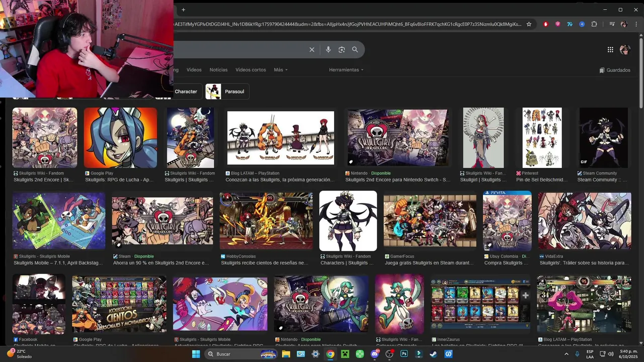Image resolution: width=644 pixels, height=362 pixels.
Task: Open Pinterest Pin de Sel Beilschmid result
Action: point(541,179)
